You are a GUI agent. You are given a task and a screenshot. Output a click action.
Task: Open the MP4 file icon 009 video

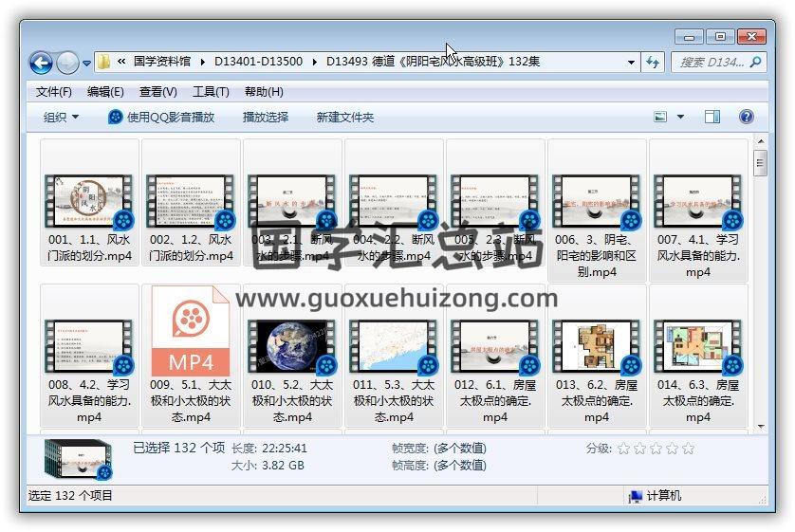(191, 333)
